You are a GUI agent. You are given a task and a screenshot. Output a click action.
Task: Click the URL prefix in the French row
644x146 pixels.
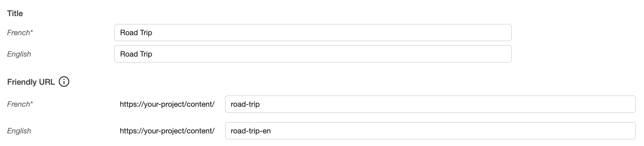[x=167, y=104]
